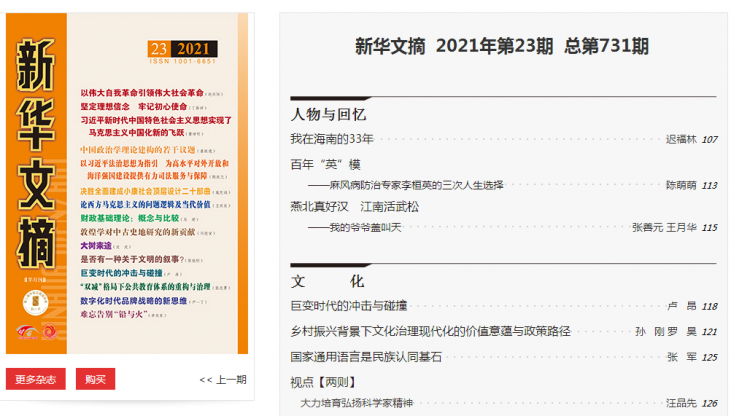Screen dimensions: 750x416
Task: Click author name 陈萌萌
Action: tap(681, 186)
